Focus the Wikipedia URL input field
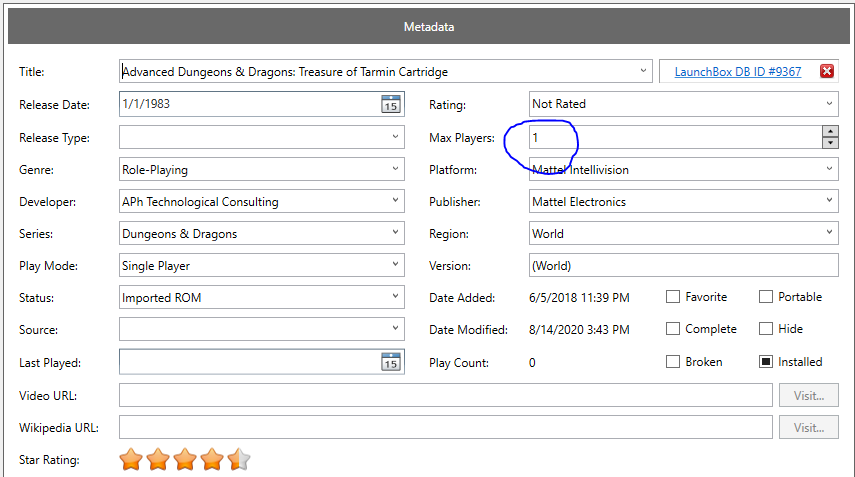This screenshot has height=477, width=855. (445, 427)
